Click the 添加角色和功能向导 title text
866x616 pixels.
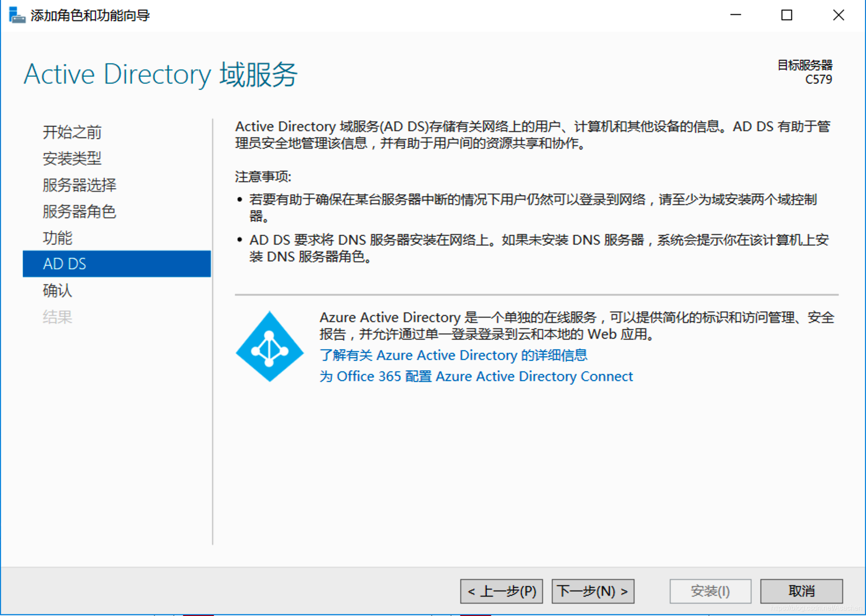coord(90,15)
